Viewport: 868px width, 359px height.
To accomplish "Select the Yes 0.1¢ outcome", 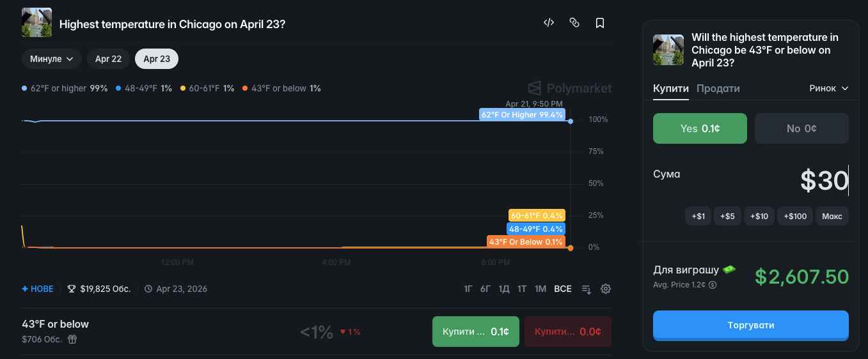I will pos(700,128).
